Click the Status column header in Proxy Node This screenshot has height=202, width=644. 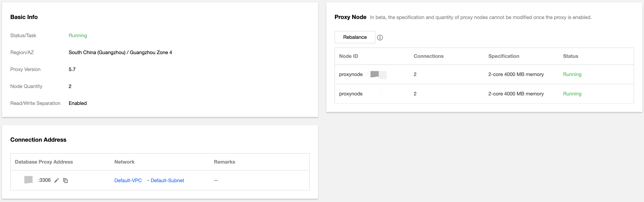[x=570, y=56]
